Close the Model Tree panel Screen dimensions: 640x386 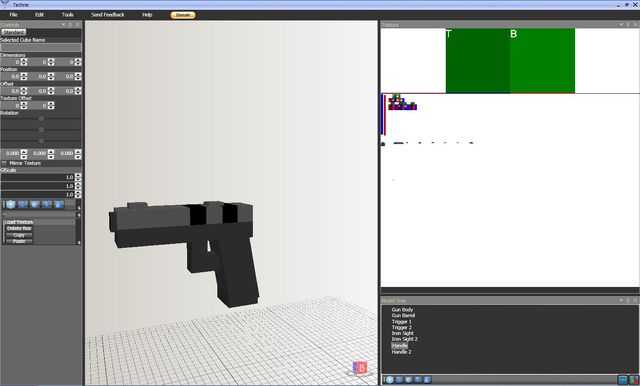tap(635, 300)
